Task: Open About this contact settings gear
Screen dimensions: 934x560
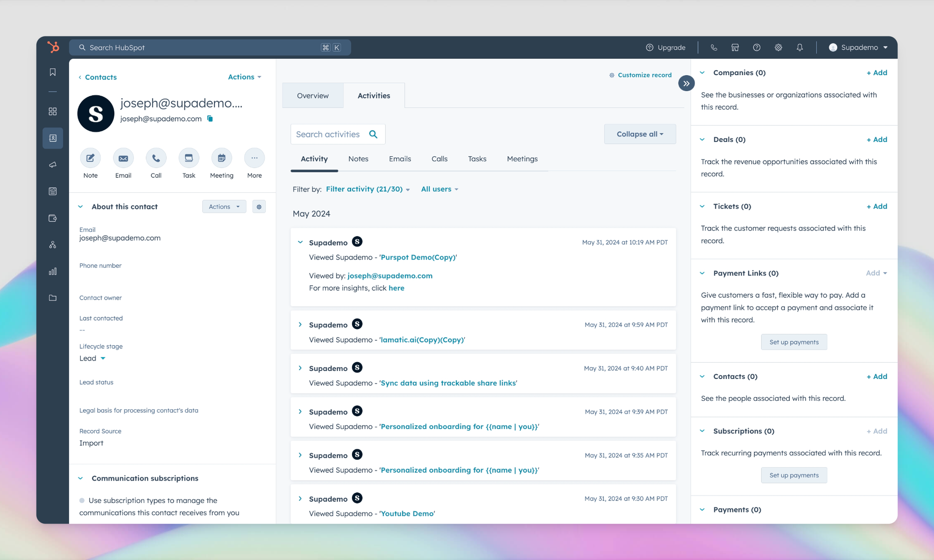Action: (259, 207)
